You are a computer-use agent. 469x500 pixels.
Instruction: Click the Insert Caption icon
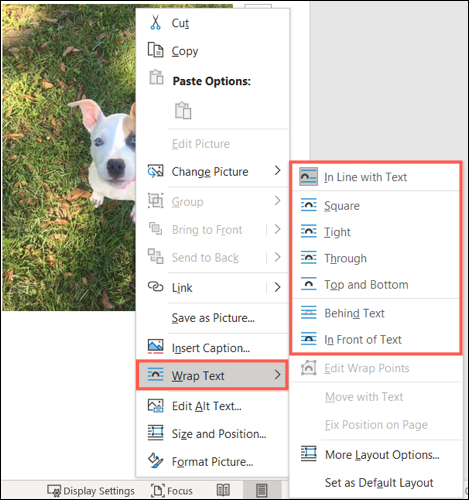click(155, 347)
